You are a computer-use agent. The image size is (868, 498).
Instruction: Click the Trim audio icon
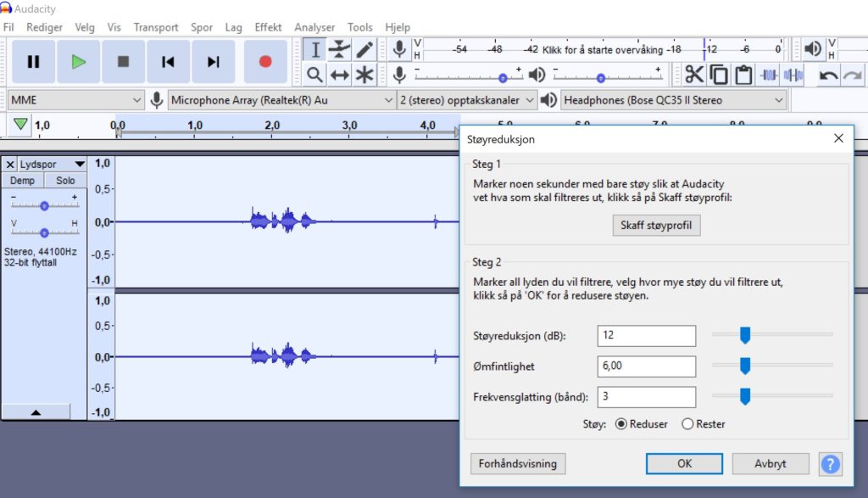768,74
